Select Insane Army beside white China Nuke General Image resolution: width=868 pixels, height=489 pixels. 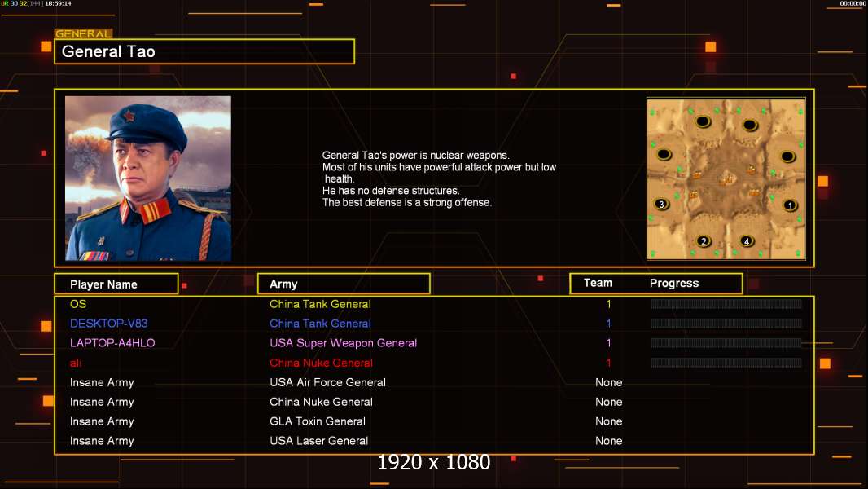click(102, 402)
